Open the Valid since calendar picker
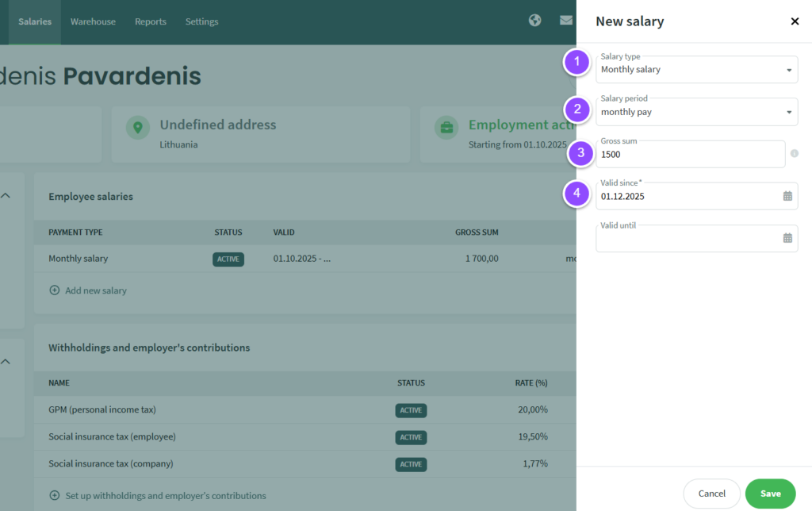The height and width of the screenshot is (511, 812). pyautogui.click(x=787, y=196)
